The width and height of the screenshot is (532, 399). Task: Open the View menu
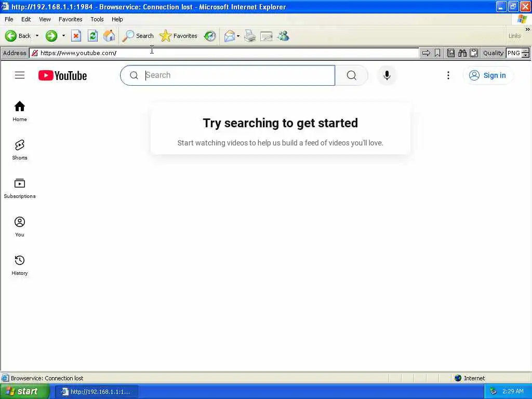point(45,19)
